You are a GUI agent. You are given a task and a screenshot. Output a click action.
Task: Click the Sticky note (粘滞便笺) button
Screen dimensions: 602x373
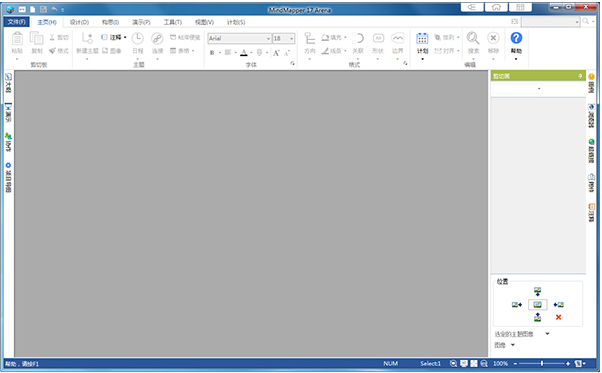[x=185, y=37]
